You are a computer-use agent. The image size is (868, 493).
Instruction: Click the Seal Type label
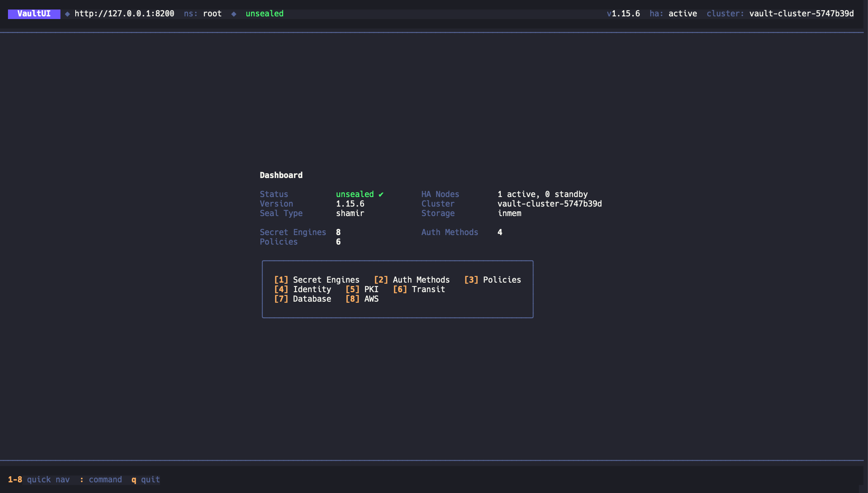[x=281, y=213]
